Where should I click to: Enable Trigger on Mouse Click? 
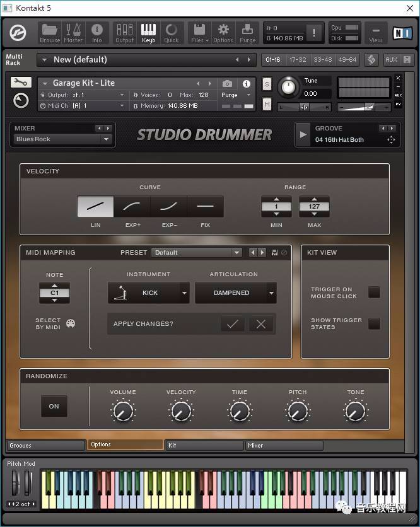374,292
